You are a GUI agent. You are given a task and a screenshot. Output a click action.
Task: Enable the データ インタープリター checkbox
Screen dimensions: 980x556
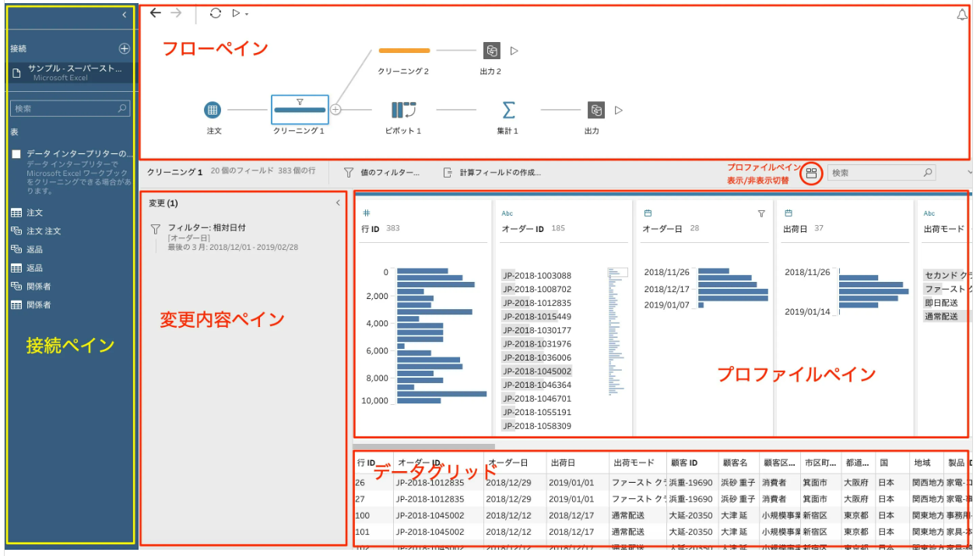pyautogui.click(x=16, y=154)
